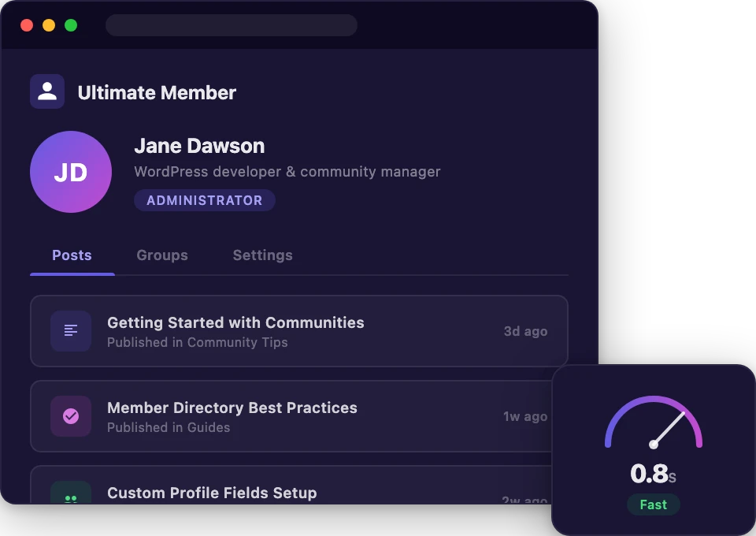Click the Getting Started with Communities document icon
Viewport: 756px width, 536px height.
71,331
